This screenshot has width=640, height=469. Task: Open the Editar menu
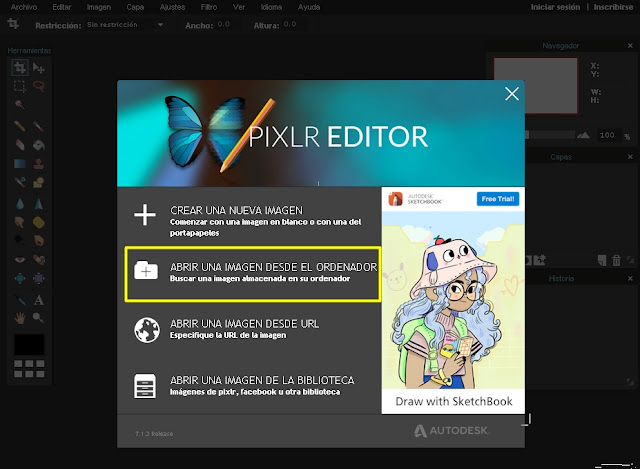coord(62,7)
